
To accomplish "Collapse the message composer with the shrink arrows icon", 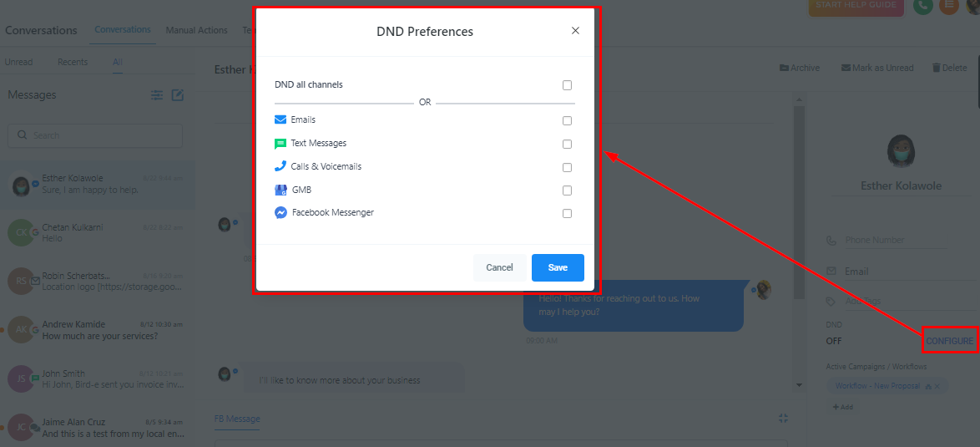I will pyautogui.click(x=783, y=419).
